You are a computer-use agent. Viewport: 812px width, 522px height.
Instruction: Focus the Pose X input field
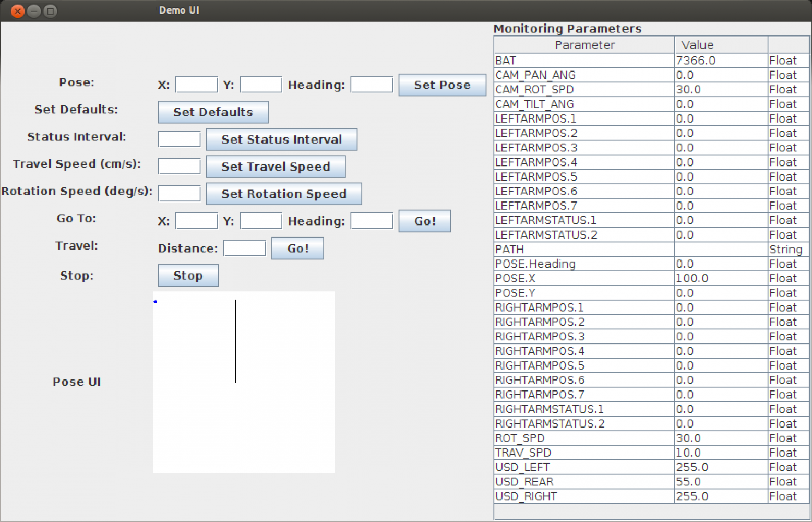[196, 85]
